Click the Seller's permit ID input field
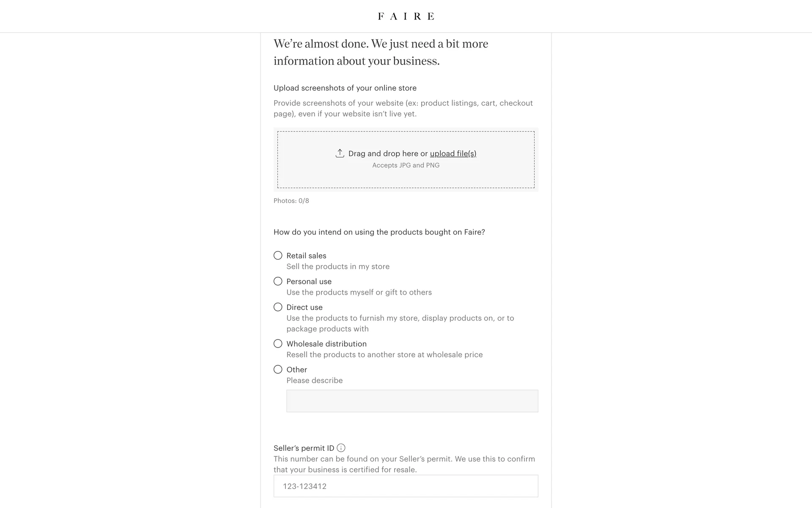 pyautogui.click(x=406, y=486)
